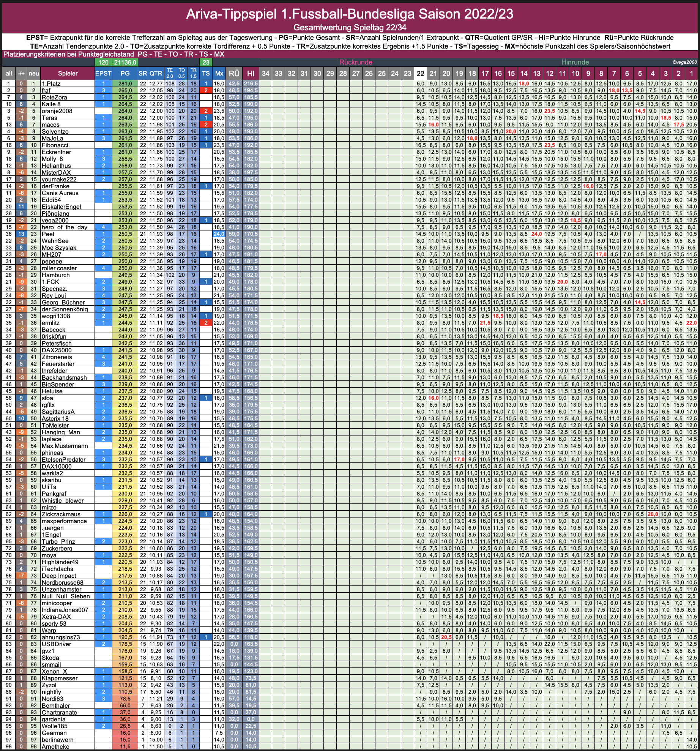Click player name 'Moe Szyslak'
Viewport: 700px width, 751px height.
(x=59, y=248)
